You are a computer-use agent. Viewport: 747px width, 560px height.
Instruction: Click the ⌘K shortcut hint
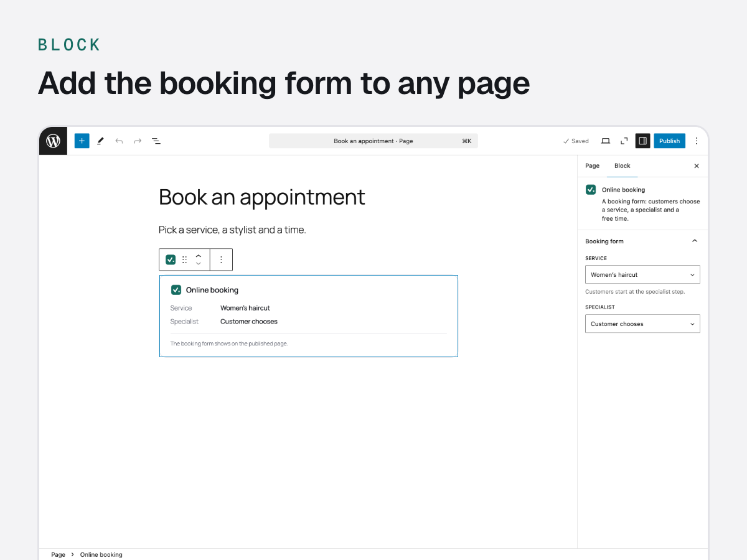(466, 141)
